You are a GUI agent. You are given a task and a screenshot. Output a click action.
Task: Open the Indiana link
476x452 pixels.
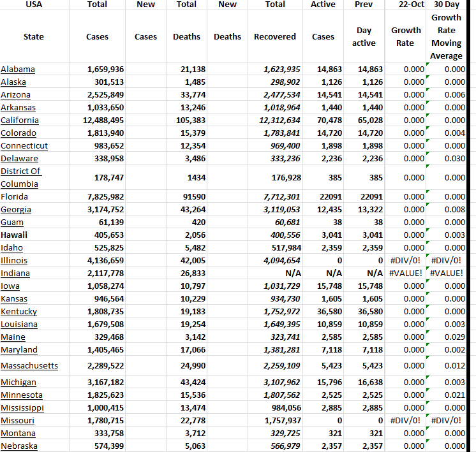click(15, 273)
